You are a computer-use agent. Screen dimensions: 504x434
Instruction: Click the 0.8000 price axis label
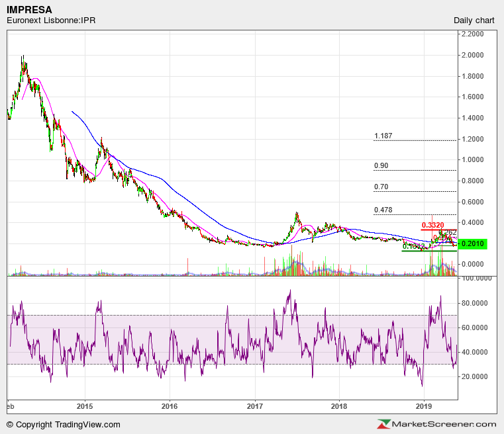pos(472,181)
